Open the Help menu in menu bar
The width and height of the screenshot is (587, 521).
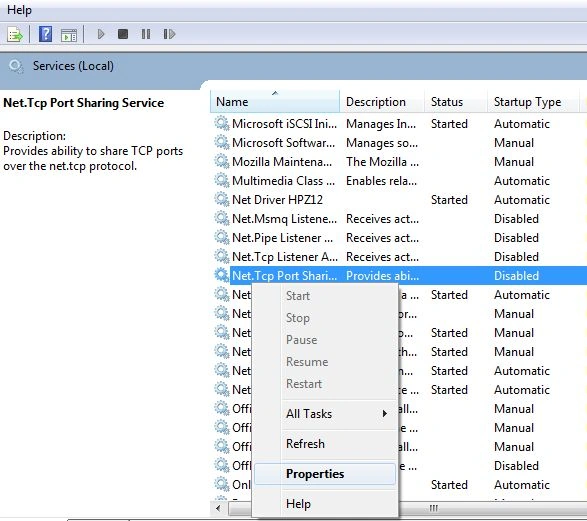coord(19,10)
